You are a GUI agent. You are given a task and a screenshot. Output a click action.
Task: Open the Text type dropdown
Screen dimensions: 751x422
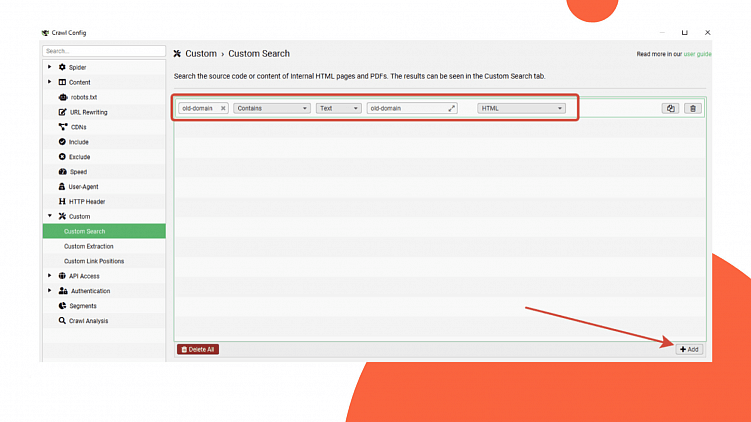338,108
